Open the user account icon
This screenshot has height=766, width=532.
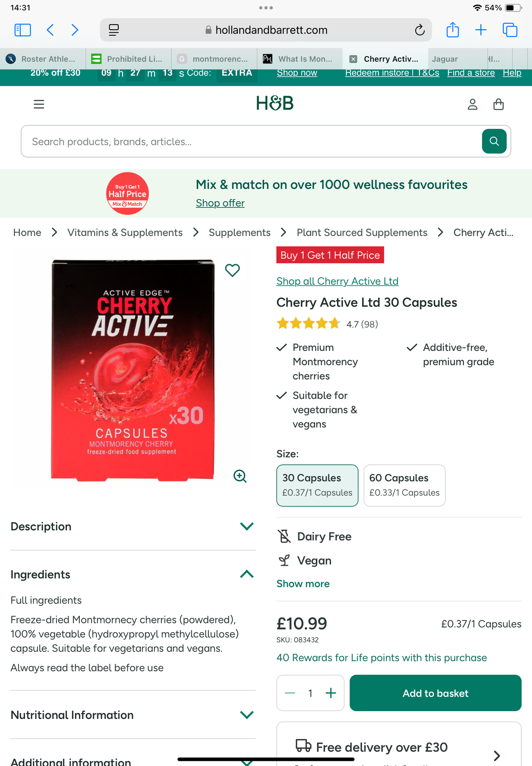coord(472,104)
